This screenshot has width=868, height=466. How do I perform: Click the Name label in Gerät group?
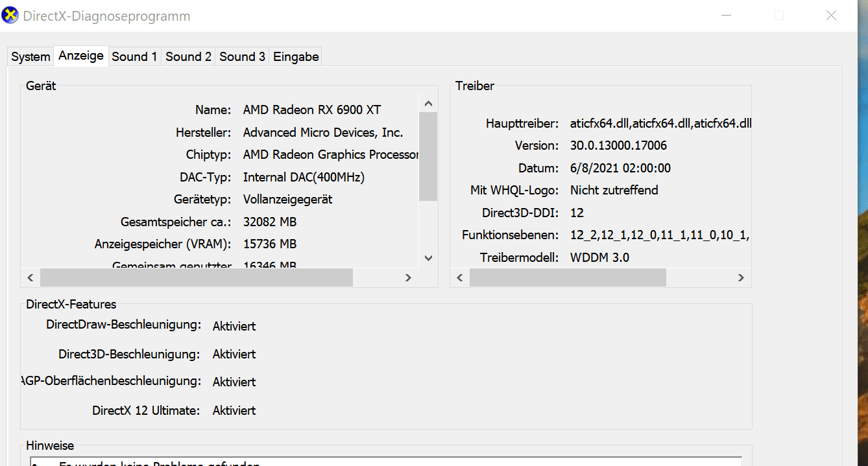pos(213,110)
